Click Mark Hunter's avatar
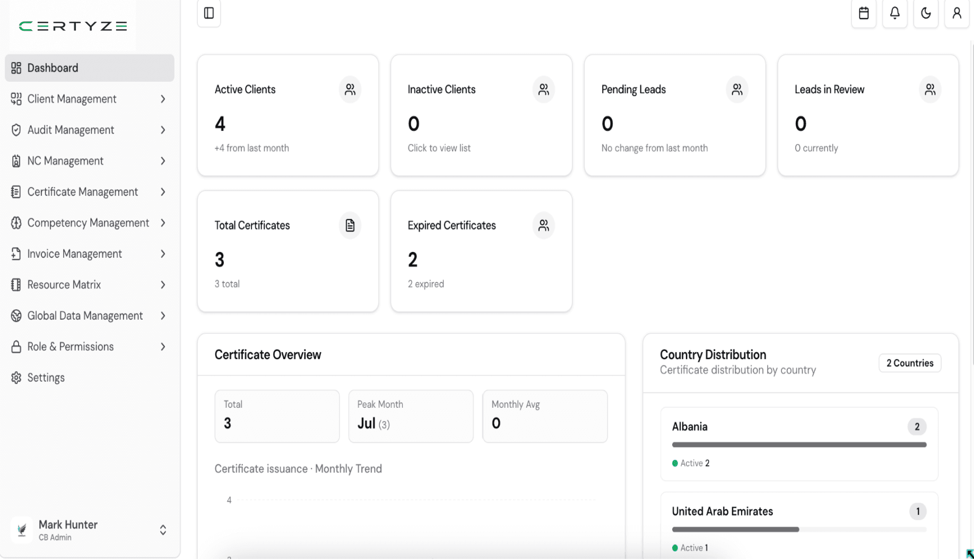Screen dimensions: 974x560 pos(22,530)
